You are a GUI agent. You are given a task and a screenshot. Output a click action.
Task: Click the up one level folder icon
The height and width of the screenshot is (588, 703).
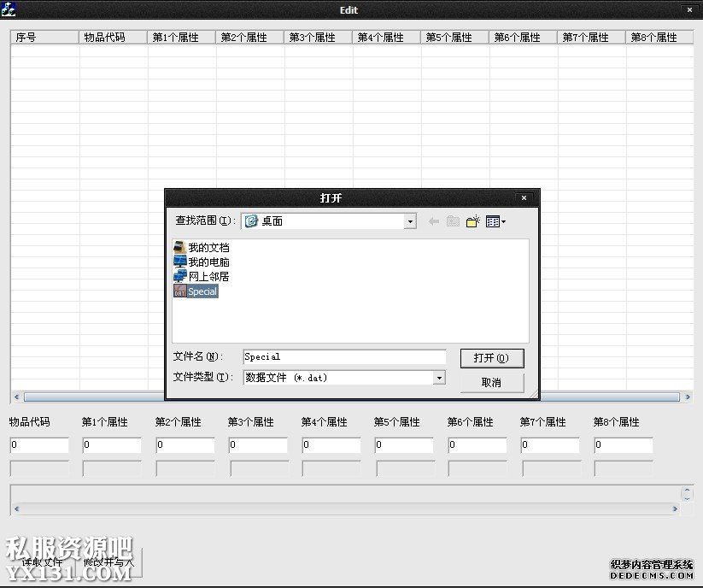[454, 221]
